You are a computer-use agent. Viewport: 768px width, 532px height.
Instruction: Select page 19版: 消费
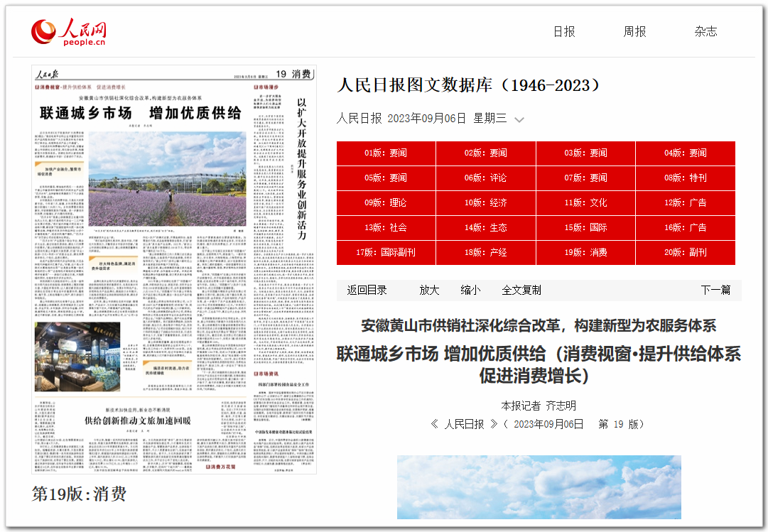click(585, 253)
